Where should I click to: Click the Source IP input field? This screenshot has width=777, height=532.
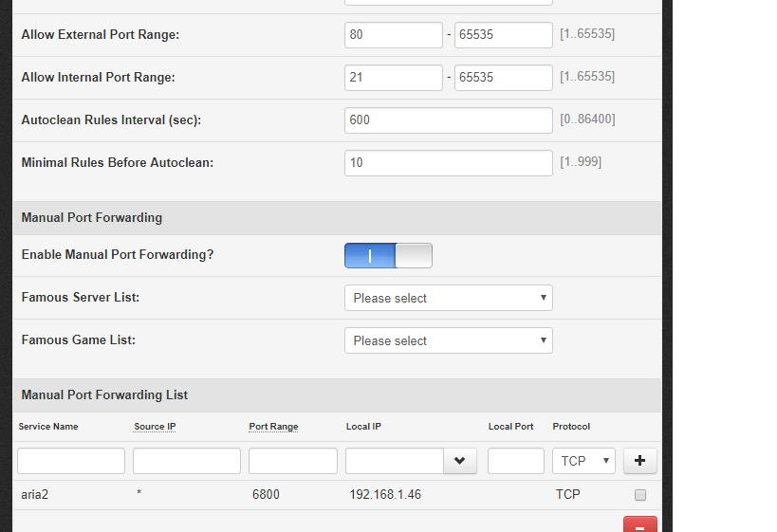187,461
